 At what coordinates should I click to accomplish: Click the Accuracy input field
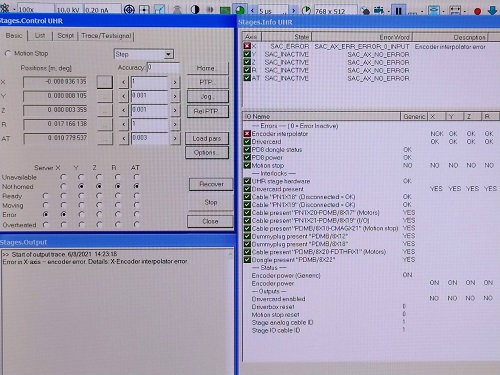[x=163, y=68]
